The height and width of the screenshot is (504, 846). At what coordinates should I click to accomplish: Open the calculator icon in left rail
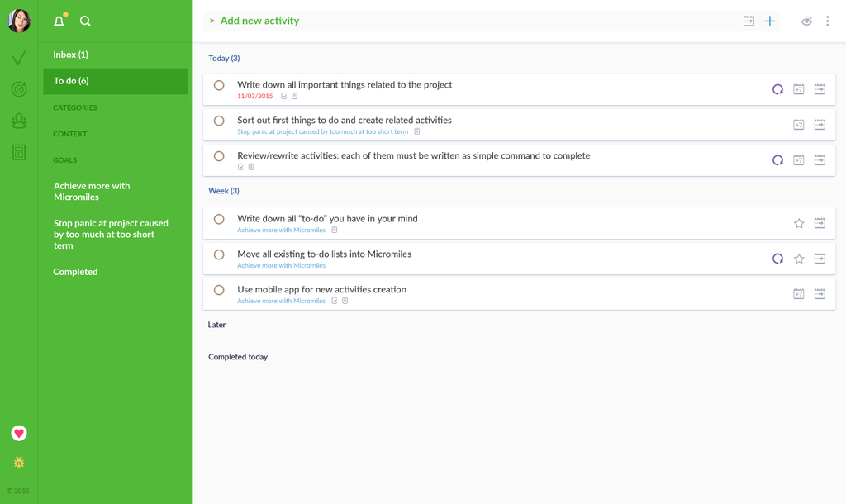click(19, 152)
